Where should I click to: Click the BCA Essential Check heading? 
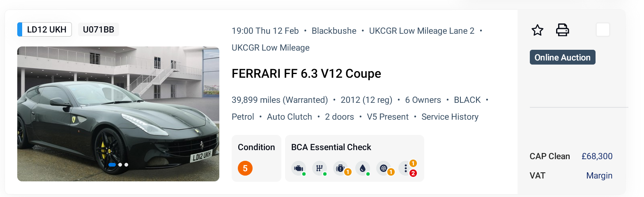331,147
